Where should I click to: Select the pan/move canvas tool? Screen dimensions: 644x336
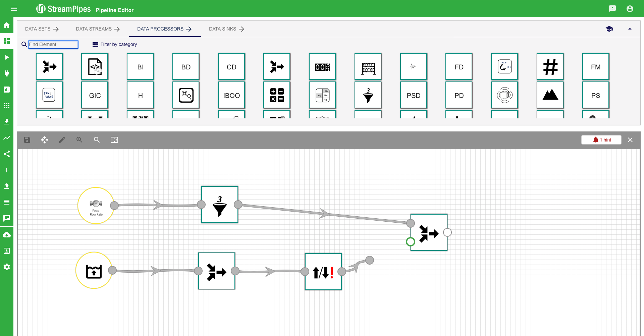(x=45, y=140)
